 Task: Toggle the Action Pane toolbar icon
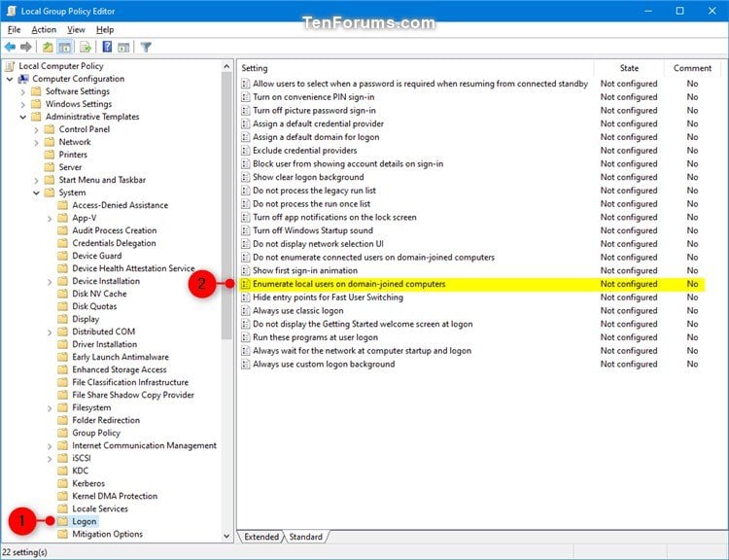pos(123,47)
